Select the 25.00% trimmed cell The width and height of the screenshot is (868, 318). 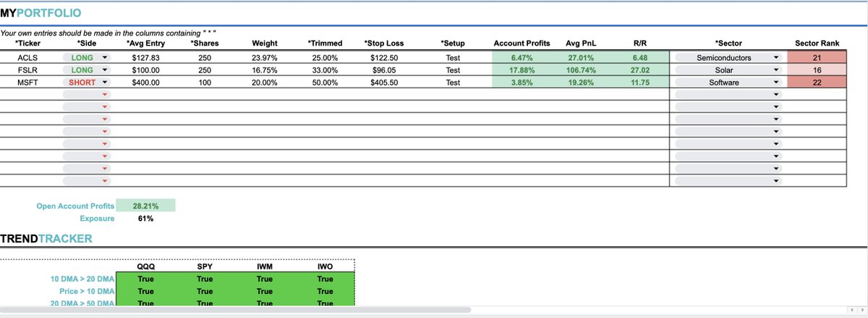325,57
